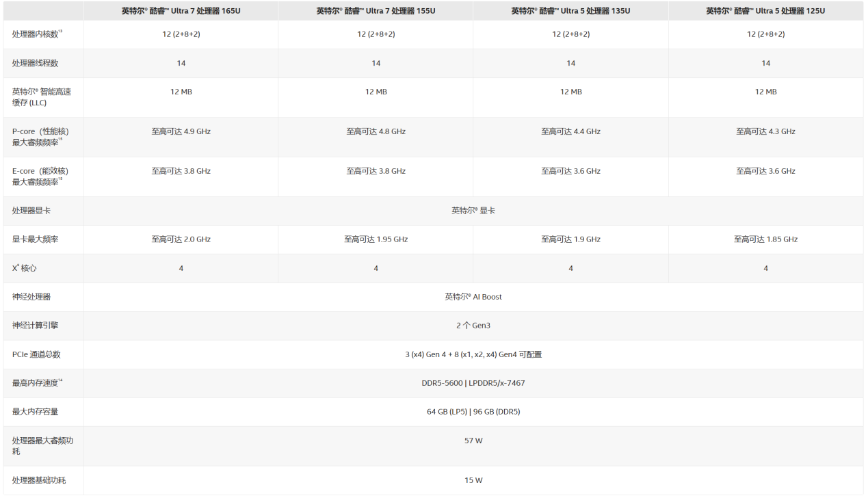Click the Ultra 5 处理器 135U column header
The image size is (868, 498).
[x=570, y=11]
